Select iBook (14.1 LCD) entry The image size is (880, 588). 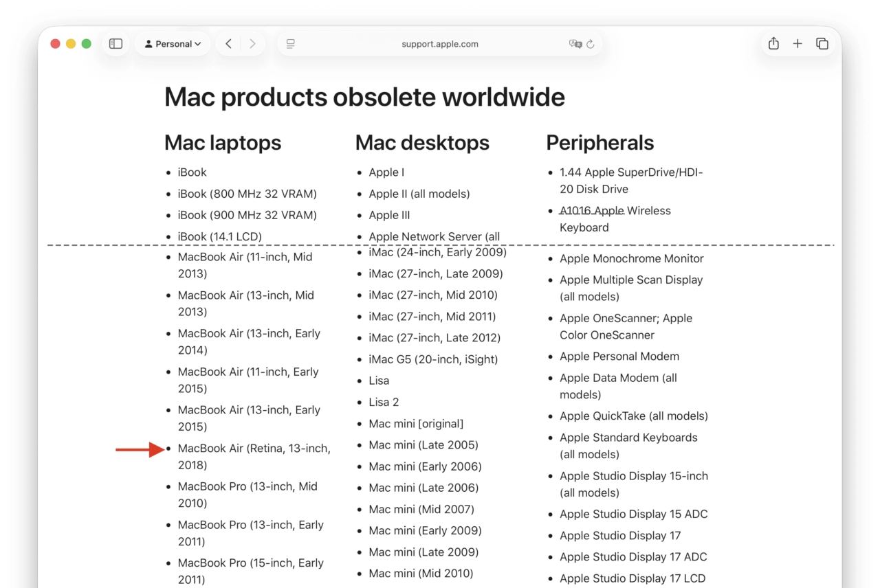click(219, 236)
